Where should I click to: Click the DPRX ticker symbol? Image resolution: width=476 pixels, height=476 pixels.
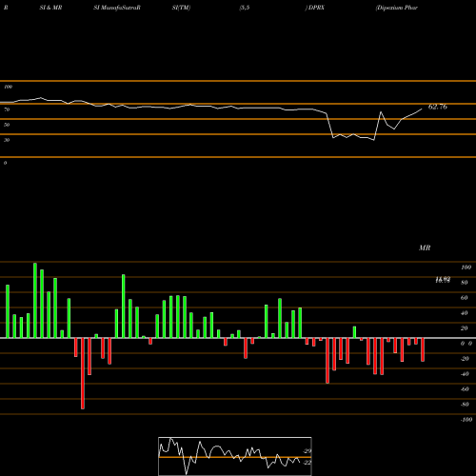[x=316, y=8]
